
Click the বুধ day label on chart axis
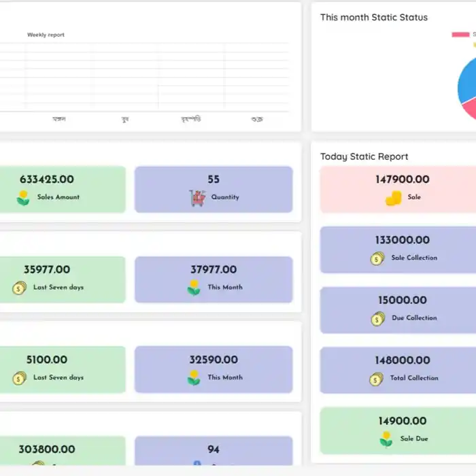125,119
